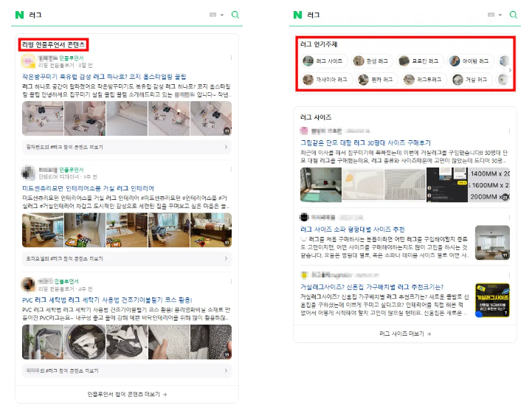Focus the left panel search box containing 러그

click(x=115, y=15)
